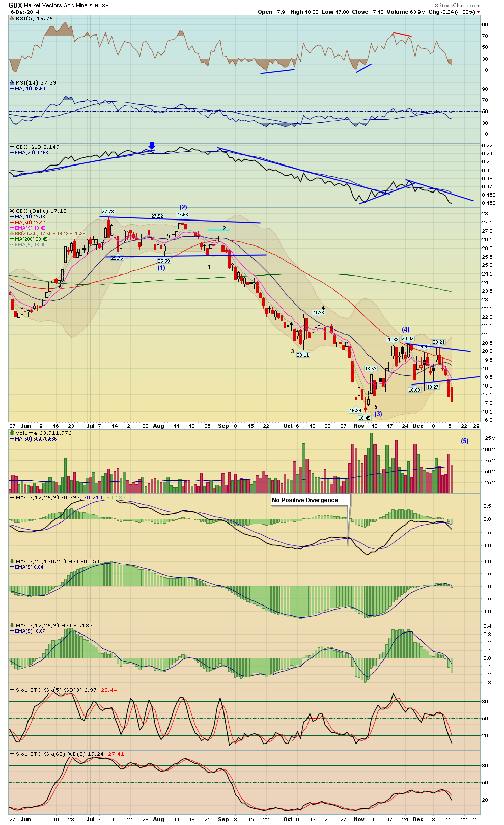Click the legend icon beside Slow STO %K(60)
This screenshot has width=504, height=825.
tap(12, 754)
